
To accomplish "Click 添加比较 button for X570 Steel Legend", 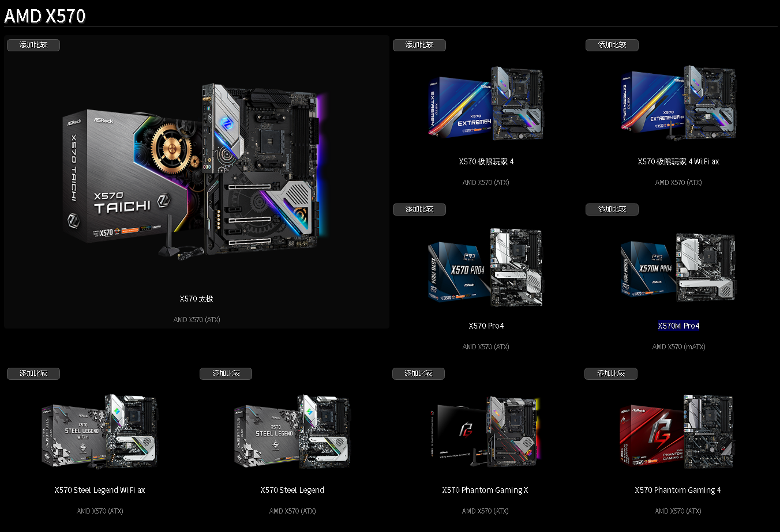I will [x=226, y=373].
